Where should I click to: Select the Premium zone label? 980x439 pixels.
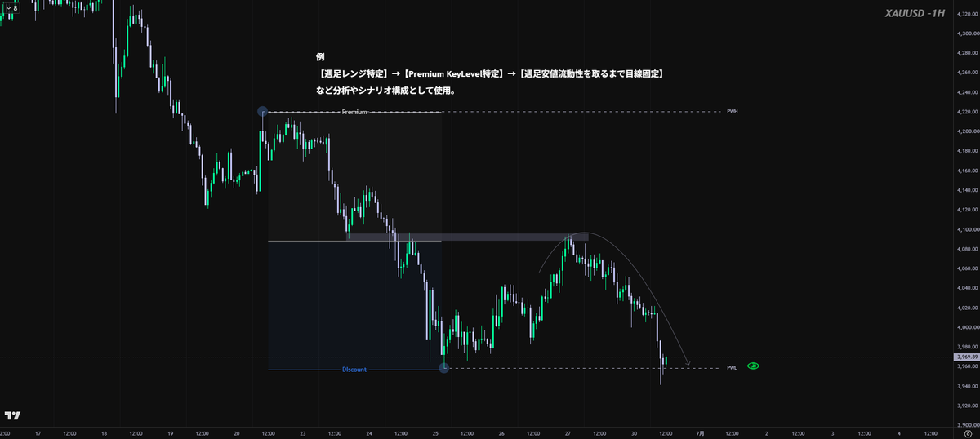354,111
